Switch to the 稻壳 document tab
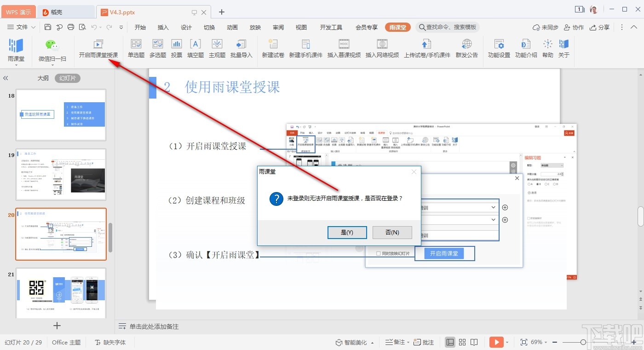The image size is (644, 350). 66,12
